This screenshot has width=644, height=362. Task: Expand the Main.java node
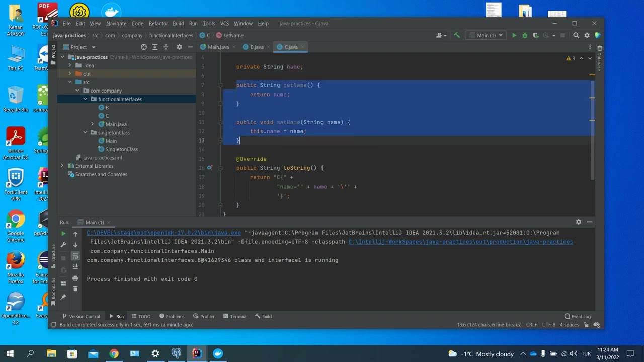[x=92, y=124]
